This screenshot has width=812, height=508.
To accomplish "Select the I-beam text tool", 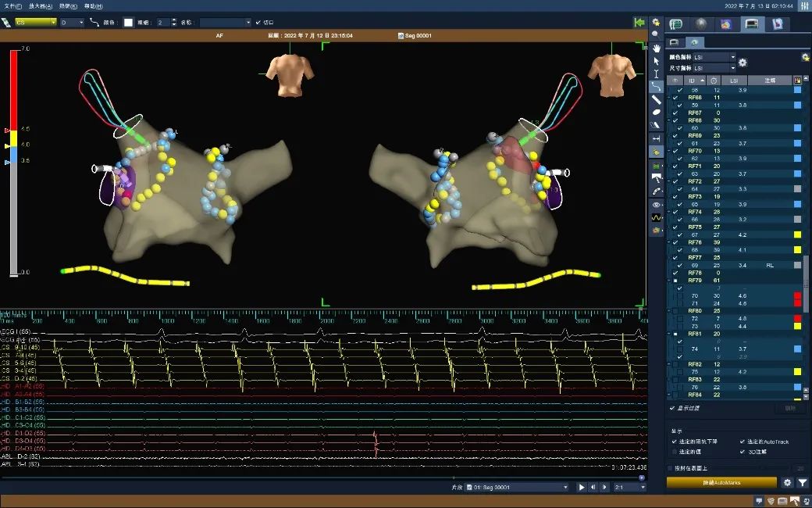I will [x=656, y=73].
